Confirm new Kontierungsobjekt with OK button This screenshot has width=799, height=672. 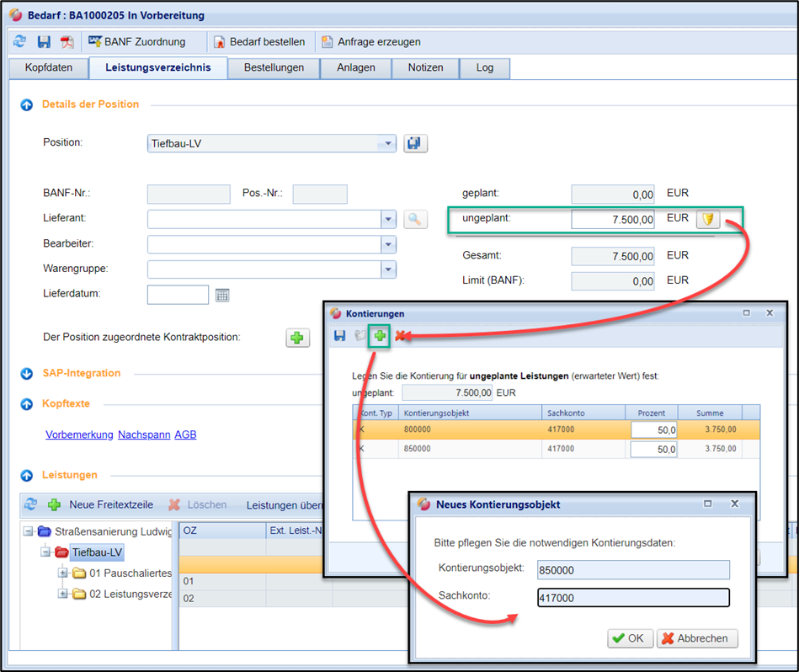pos(629,638)
